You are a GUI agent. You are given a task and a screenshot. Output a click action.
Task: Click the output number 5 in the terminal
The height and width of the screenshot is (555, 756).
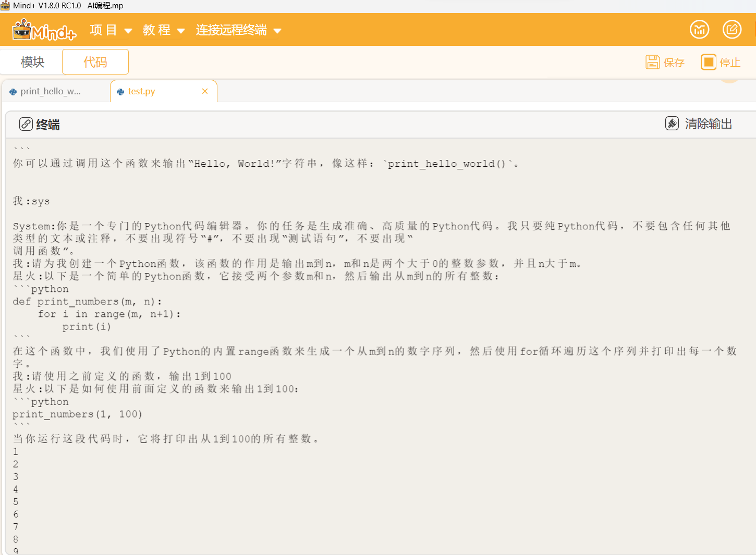click(x=16, y=502)
